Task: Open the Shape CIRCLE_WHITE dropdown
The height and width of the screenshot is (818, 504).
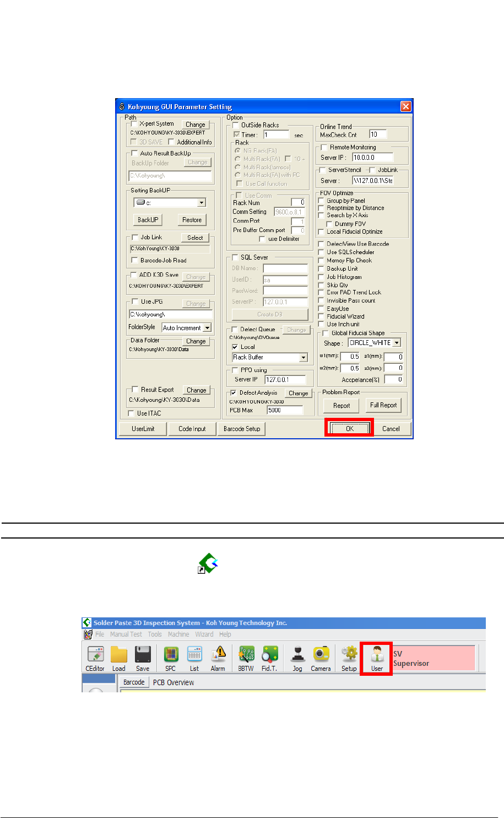Action: point(397,343)
